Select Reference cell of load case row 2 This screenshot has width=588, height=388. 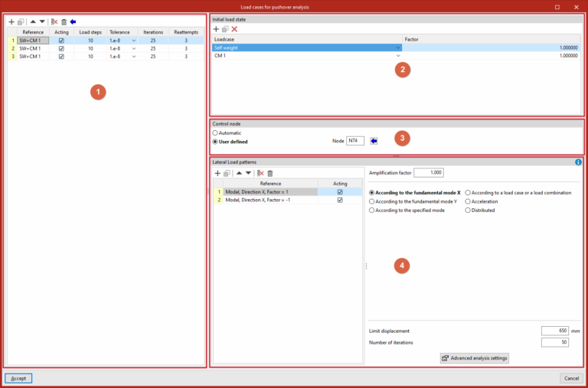click(x=33, y=48)
